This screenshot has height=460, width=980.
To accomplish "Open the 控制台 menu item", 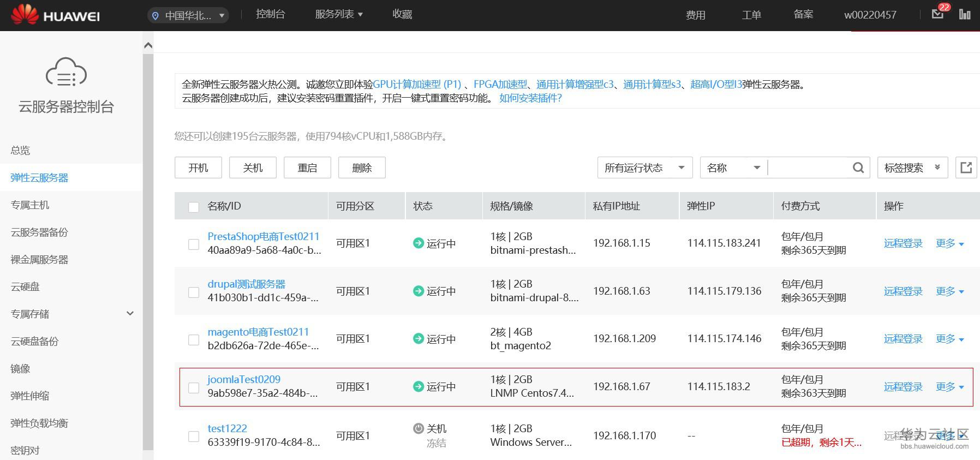I will 271,14.
